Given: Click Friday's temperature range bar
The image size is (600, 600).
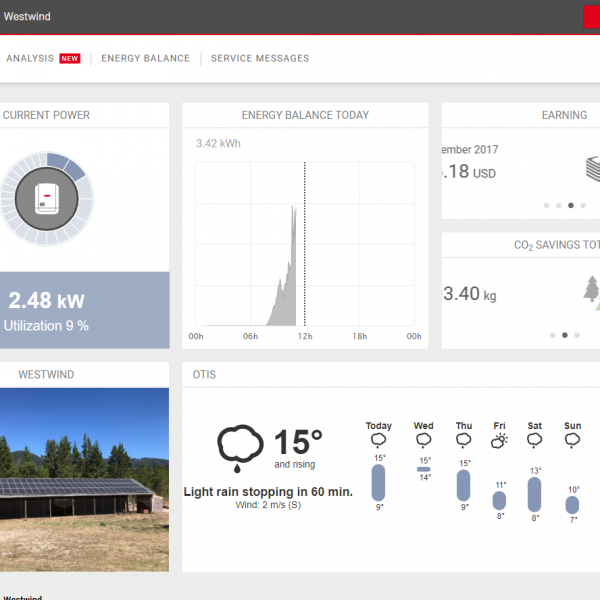Looking at the screenshot, I should pos(499,501).
